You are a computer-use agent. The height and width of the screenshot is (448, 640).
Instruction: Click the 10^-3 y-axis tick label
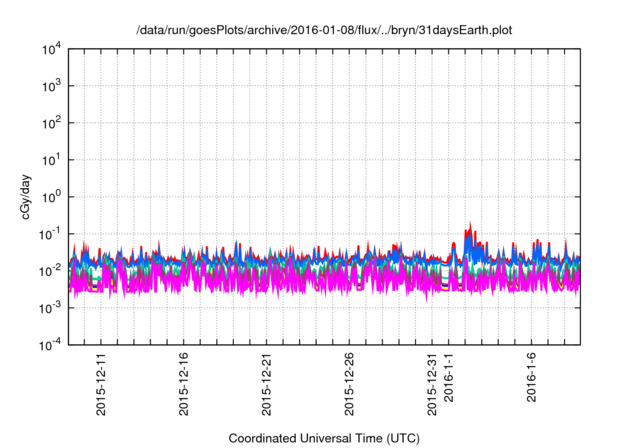click(49, 307)
